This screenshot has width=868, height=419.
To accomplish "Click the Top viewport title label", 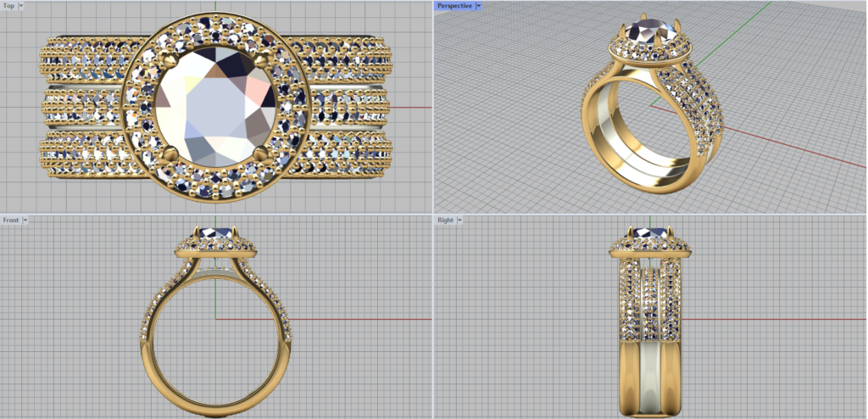I will tap(8, 6).
